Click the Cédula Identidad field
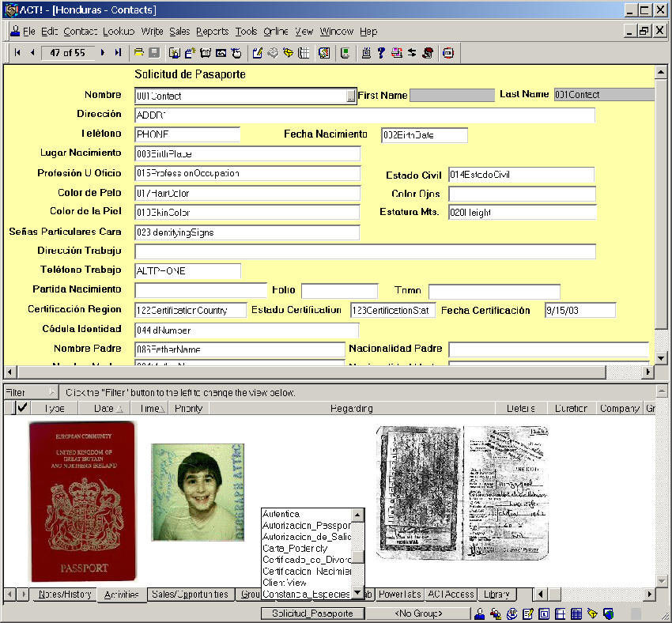 coord(247,330)
